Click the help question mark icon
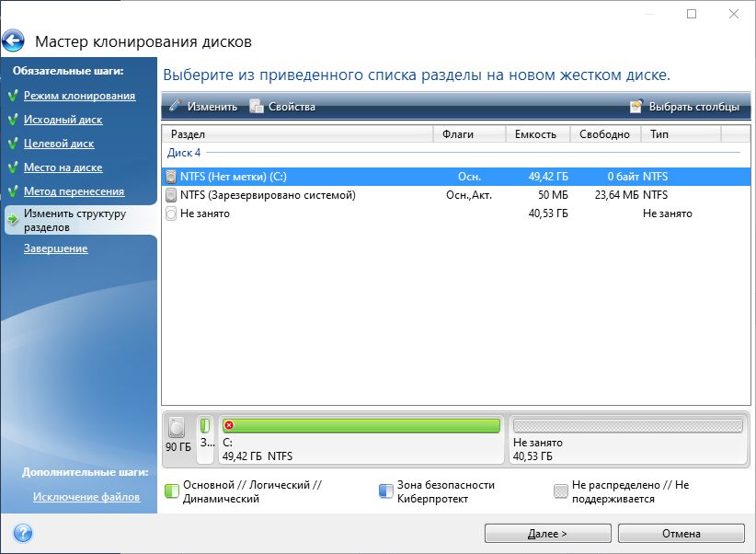Image resolution: width=756 pixels, height=554 pixels. (x=23, y=533)
